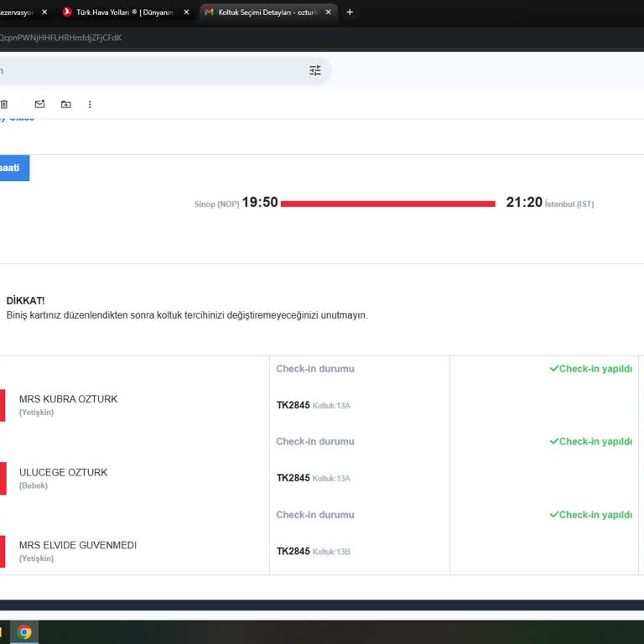Click the (Bebek) label under ULUCEGE
Image resolution: width=644 pixels, height=644 pixels.
pos(34,486)
